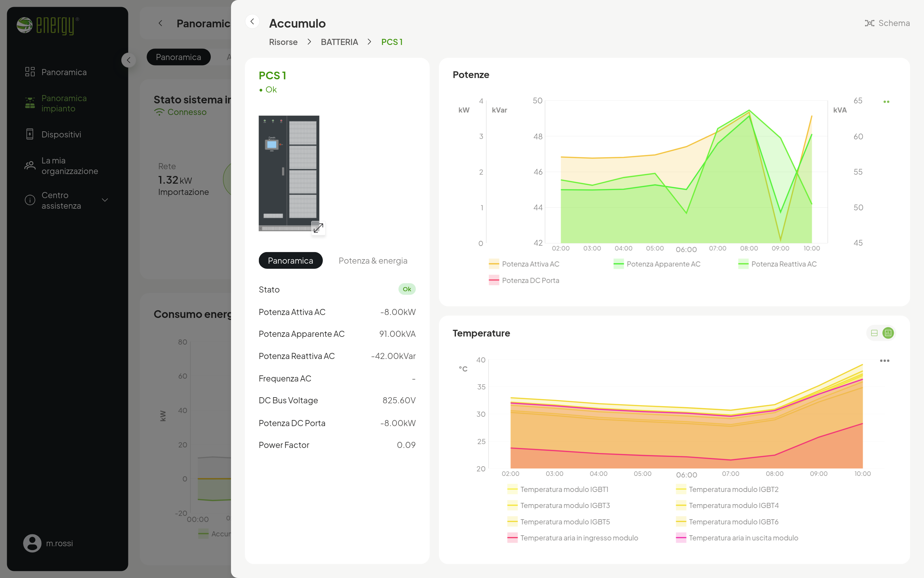Viewport: 924px width, 578px height.
Task: Toggle Potenza Attiva AC legend series
Action: (524, 264)
